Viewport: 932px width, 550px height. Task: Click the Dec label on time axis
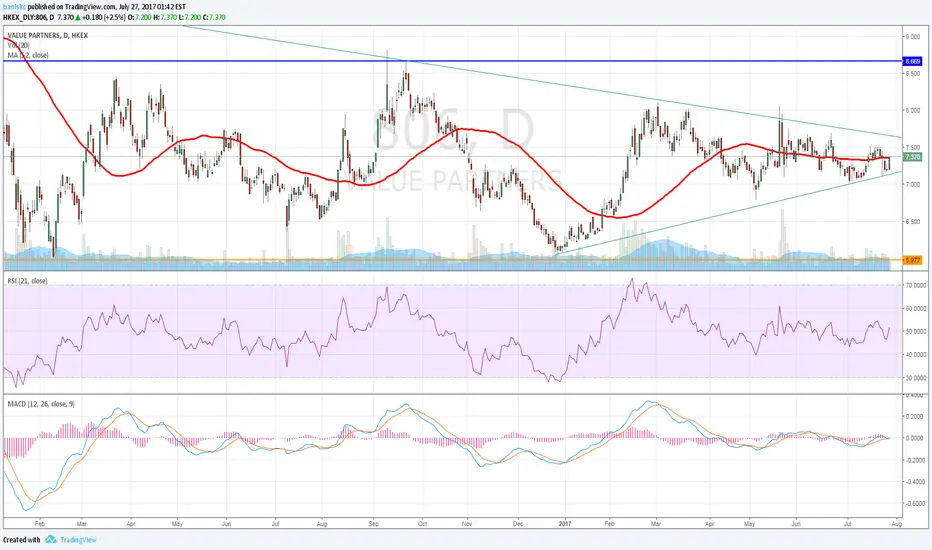pos(518,524)
